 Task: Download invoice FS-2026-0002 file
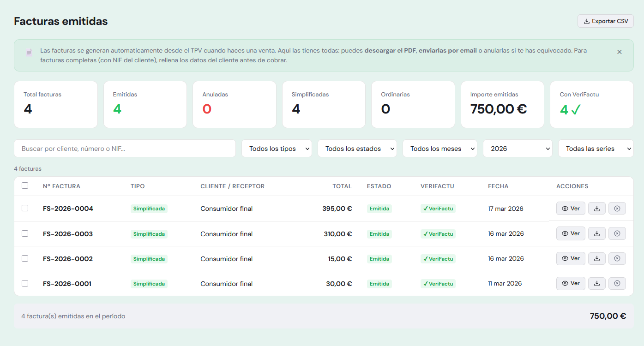(x=597, y=258)
